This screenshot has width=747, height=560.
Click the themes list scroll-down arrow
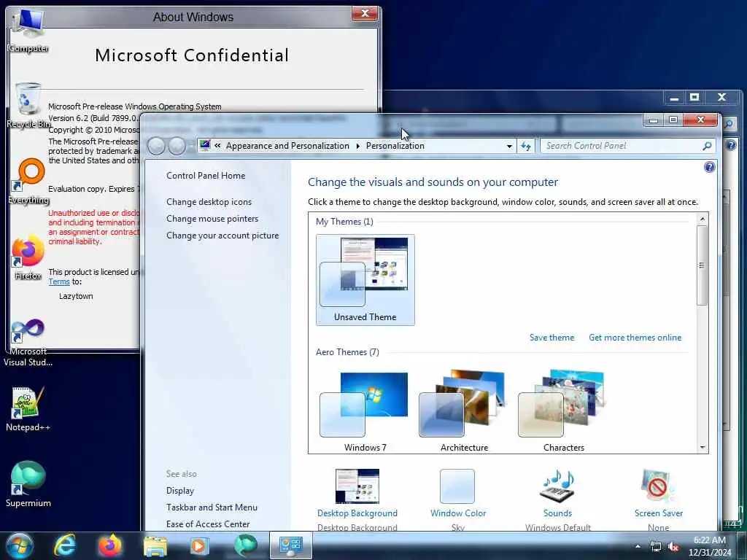pyautogui.click(x=703, y=448)
